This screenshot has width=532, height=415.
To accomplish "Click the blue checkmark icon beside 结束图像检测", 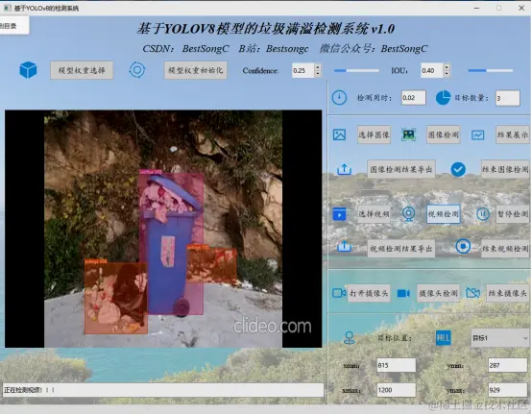I will coord(458,169).
